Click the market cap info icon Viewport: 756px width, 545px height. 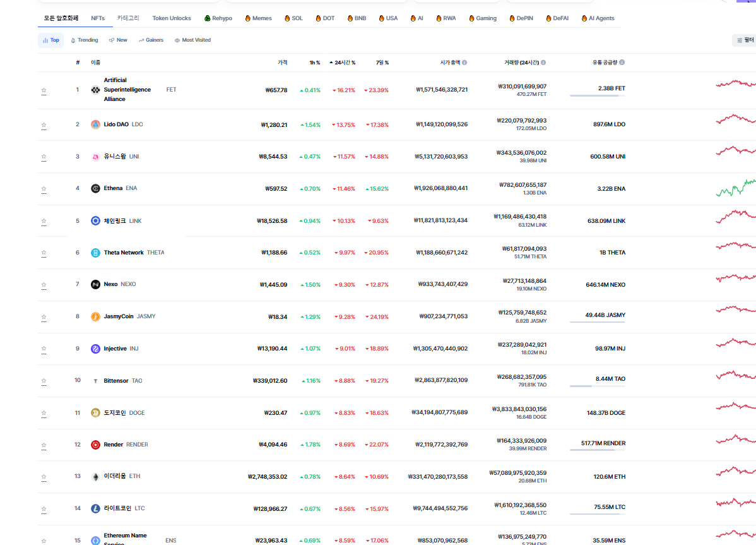(464, 63)
